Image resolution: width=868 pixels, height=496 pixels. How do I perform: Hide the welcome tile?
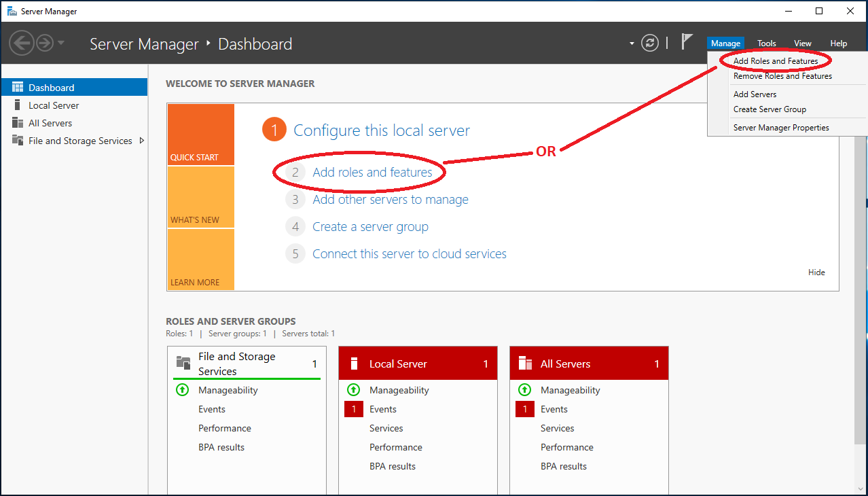click(x=816, y=272)
